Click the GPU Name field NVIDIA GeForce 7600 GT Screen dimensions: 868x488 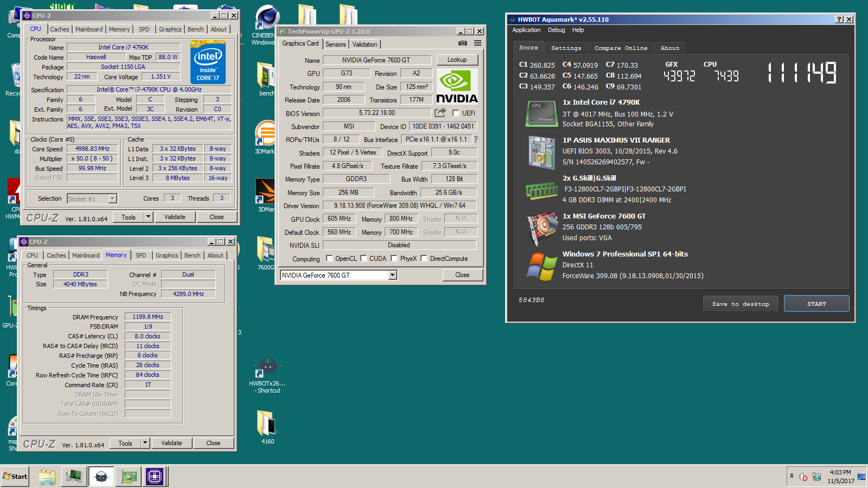click(x=376, y=60)
